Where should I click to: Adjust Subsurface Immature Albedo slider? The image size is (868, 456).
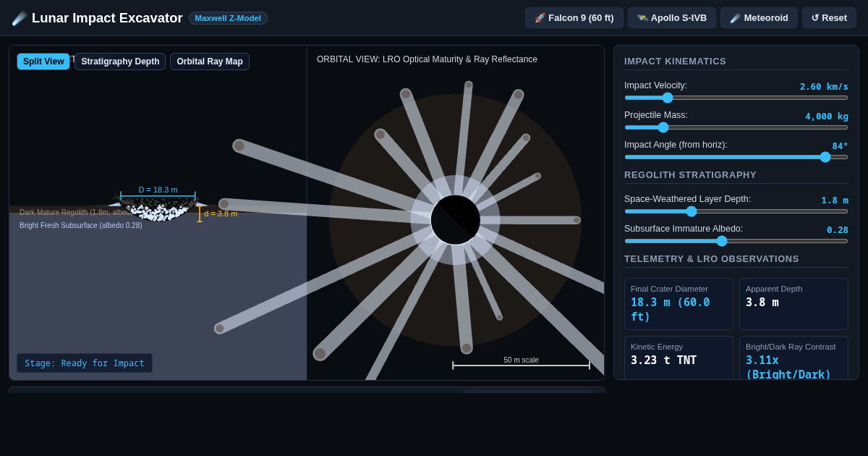pyautogui.click(x=736, y=241)
